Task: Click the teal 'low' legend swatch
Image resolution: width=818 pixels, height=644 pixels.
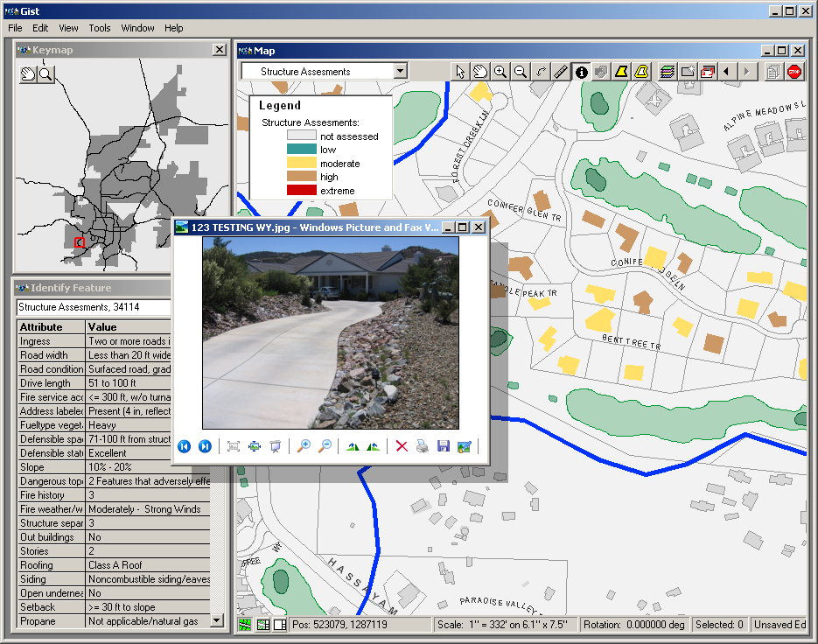Action: pyautogui.click(x=302, y=150)
